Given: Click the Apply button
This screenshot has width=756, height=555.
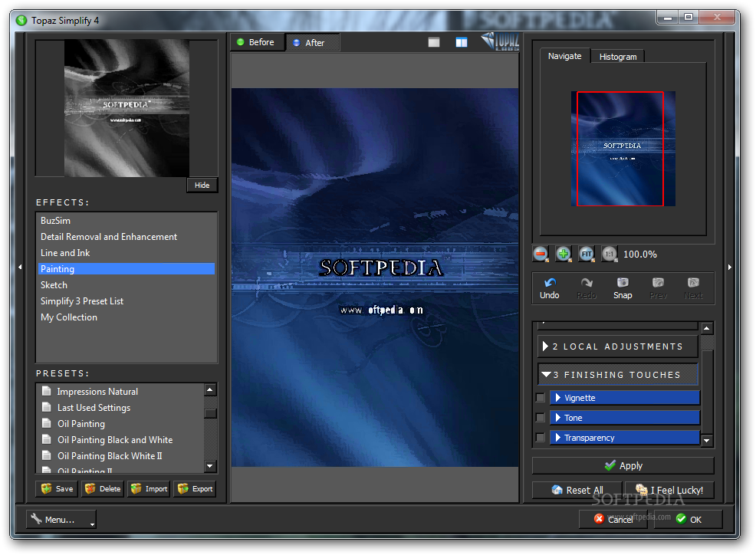Looking at the screenshot, I should [x=623, y=465].
